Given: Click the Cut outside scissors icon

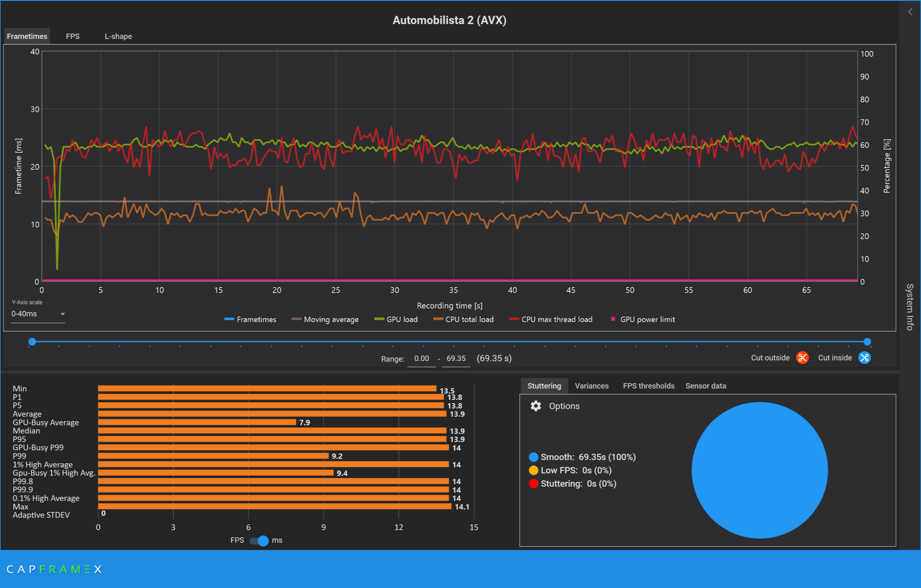Looking at the screenshot, I should (802, 358).
